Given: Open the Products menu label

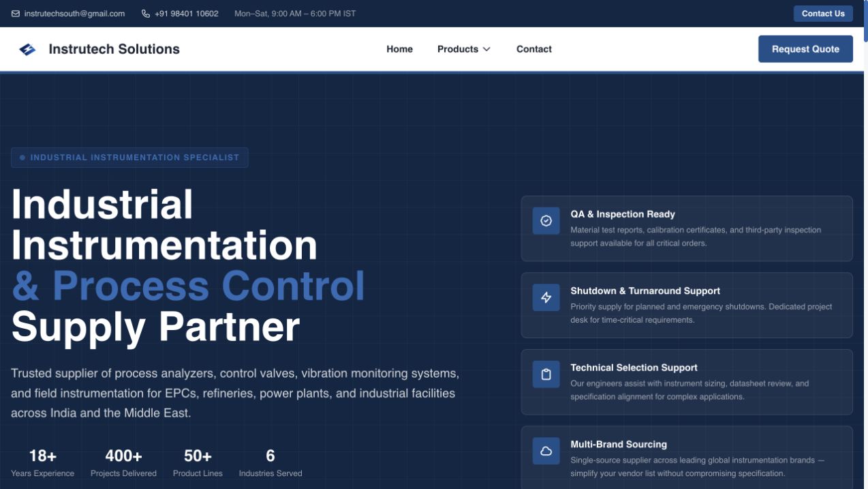Looking at the screenshot, I should coord(458,49).
